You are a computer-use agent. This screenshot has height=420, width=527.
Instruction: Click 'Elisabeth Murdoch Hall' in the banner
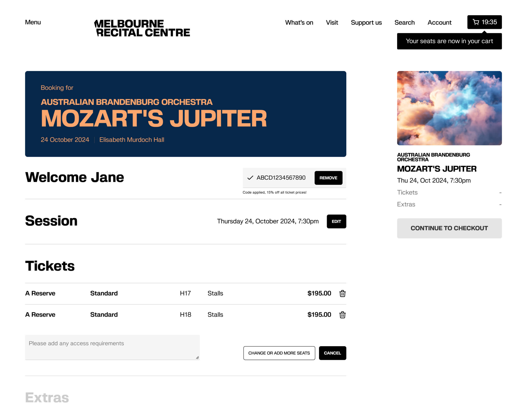click(x=132, y=140)
